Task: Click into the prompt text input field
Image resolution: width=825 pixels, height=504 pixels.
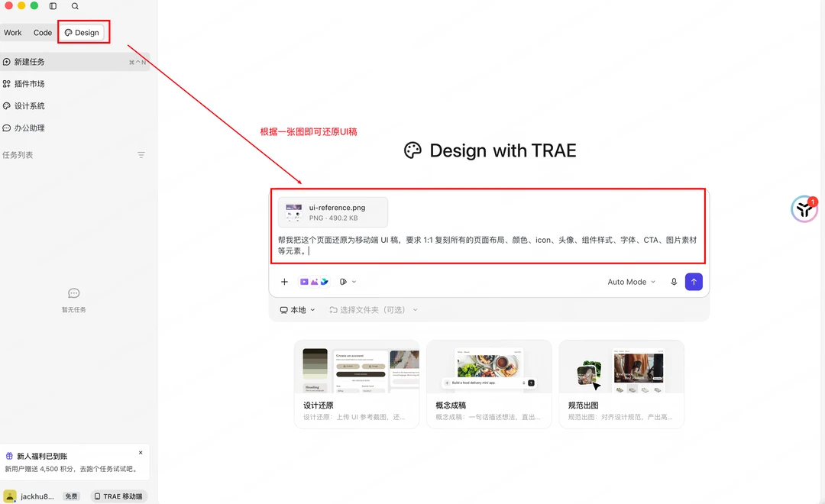Action: pos(487,245)
